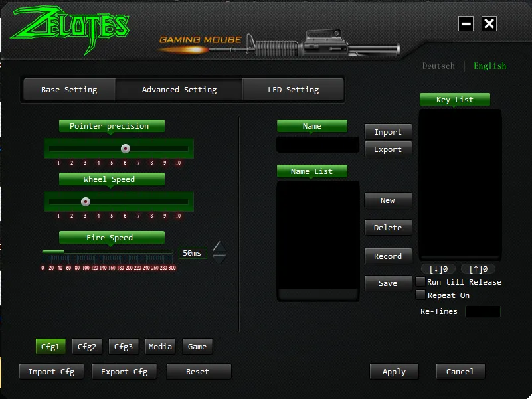
Task: Click the Zelotes logo
Action: 70,29
